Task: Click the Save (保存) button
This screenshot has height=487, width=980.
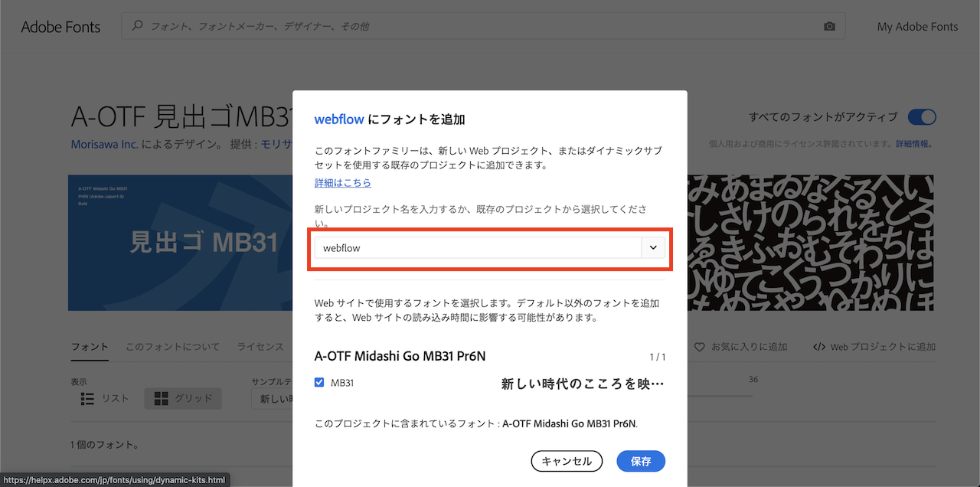Action: click(641, 461)
